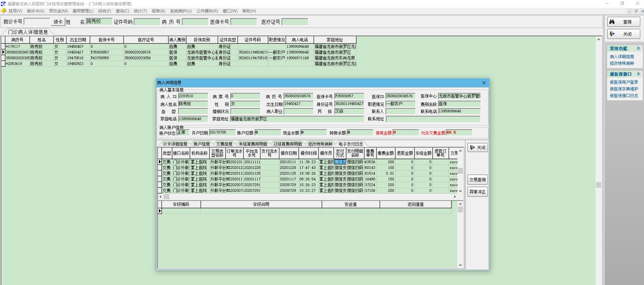The width and height of the screenshot is (644, 285).
Task: Click the 异常冲正 button
Action: coord(477,192)
